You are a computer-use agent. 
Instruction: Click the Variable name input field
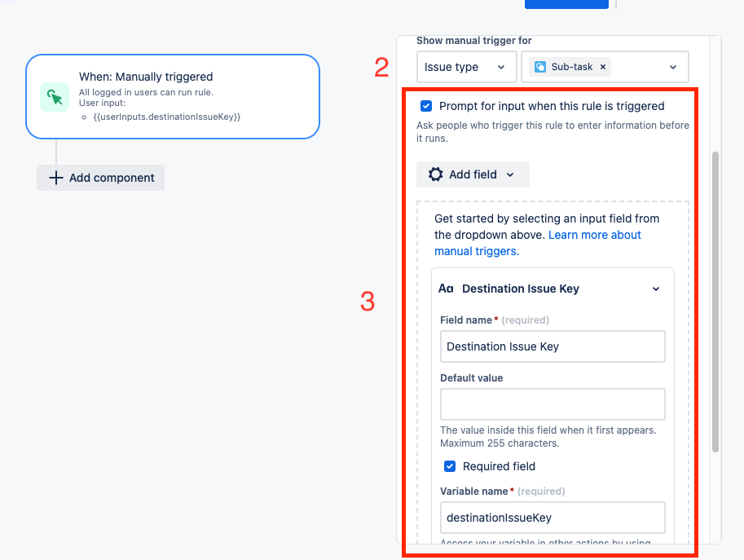[552, 518]
